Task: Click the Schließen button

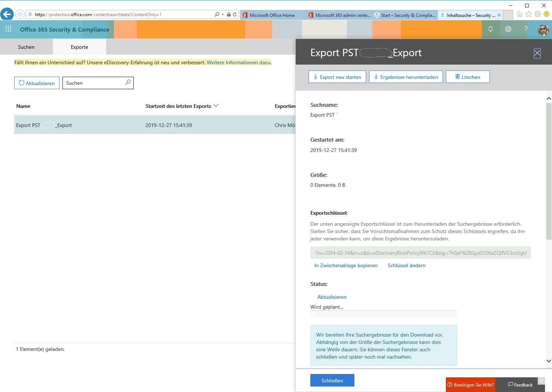Action: click(332, 380)
